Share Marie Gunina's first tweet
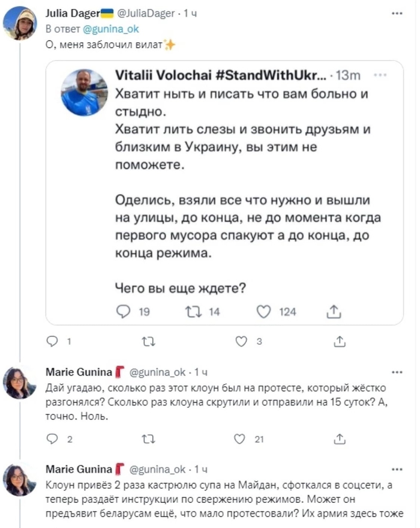This screenshot has height=528, width=420. [x=338, y=439]
